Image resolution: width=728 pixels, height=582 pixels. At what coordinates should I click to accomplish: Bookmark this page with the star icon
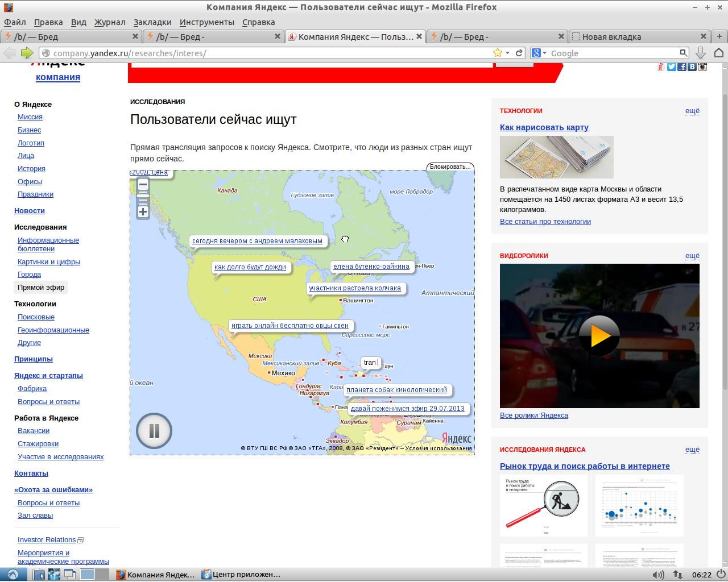[x=498, y=53]
